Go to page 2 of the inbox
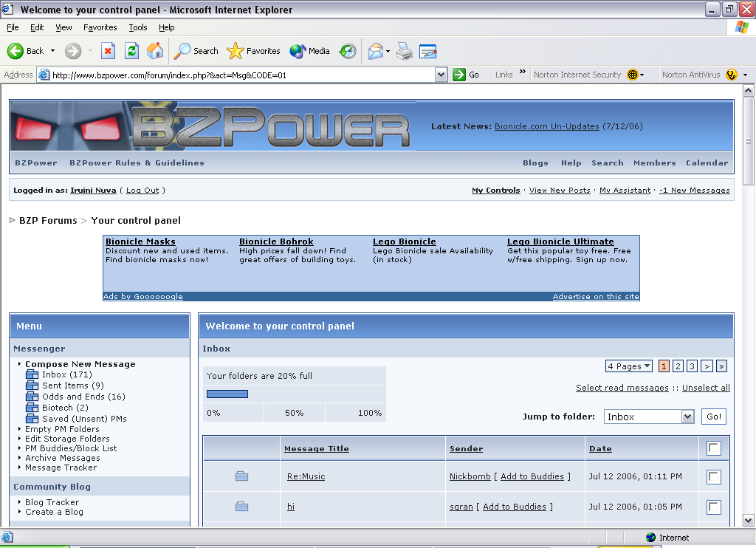The height and width of the screenshot is (548, 756). [x=678, y=366]
